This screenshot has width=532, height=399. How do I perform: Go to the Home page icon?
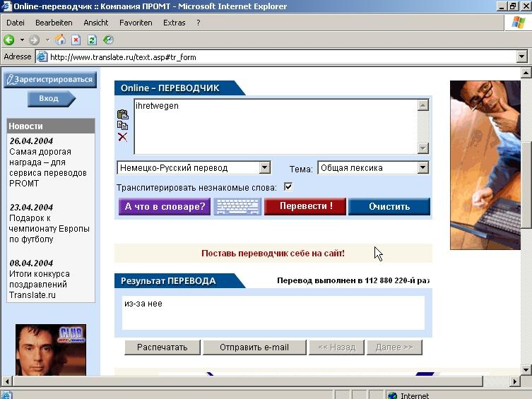click(60, 40)
